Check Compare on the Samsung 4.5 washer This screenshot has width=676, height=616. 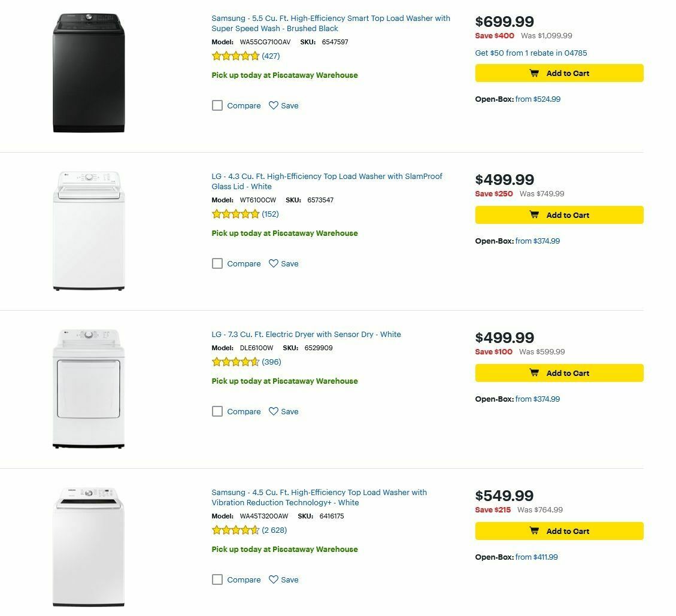(217, 579)
